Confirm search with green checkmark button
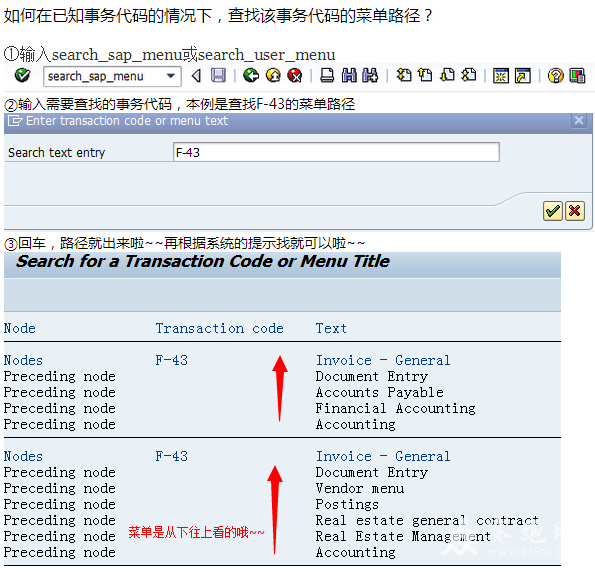 coord(552,211)
